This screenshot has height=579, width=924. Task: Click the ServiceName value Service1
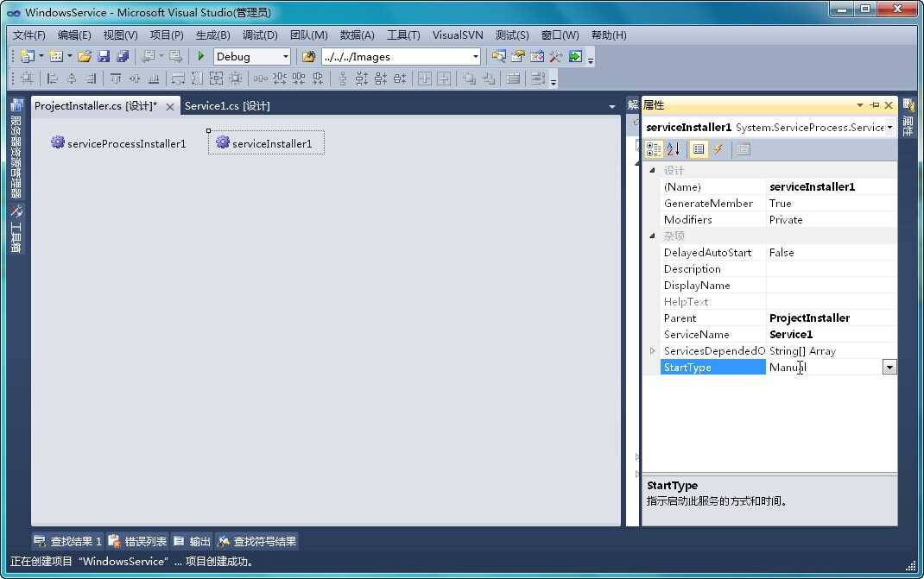pyautogui.click(x=791, y=335)
